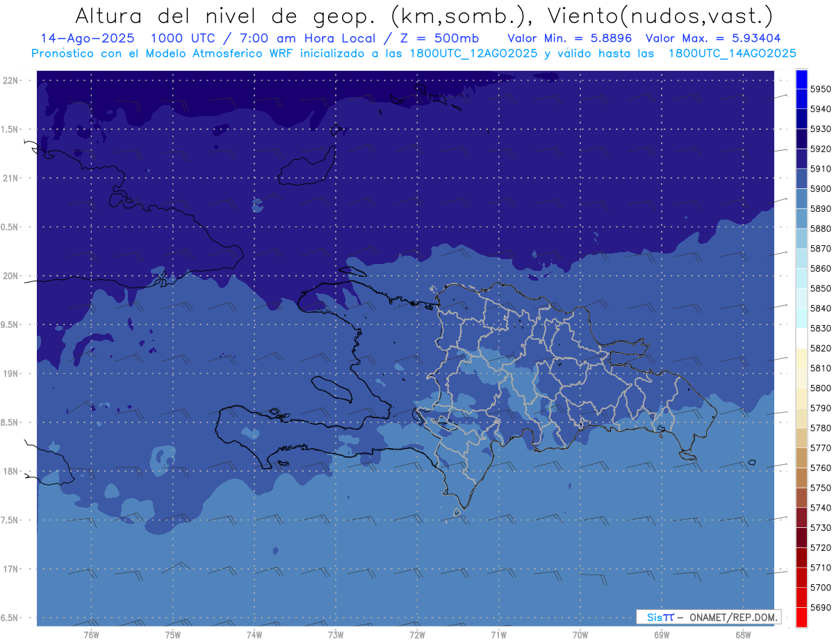Click the '19N' latitude label
The image size is (834, 644).
10,374
